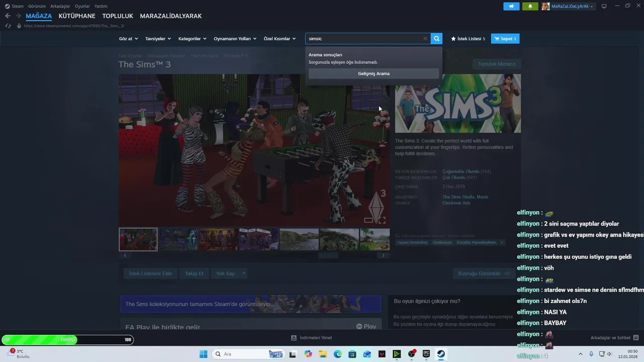Open İstek Listesi wishlist link
Image resolution: width=644 pixels, height=362 pixels.
click(x=468, y=39)
